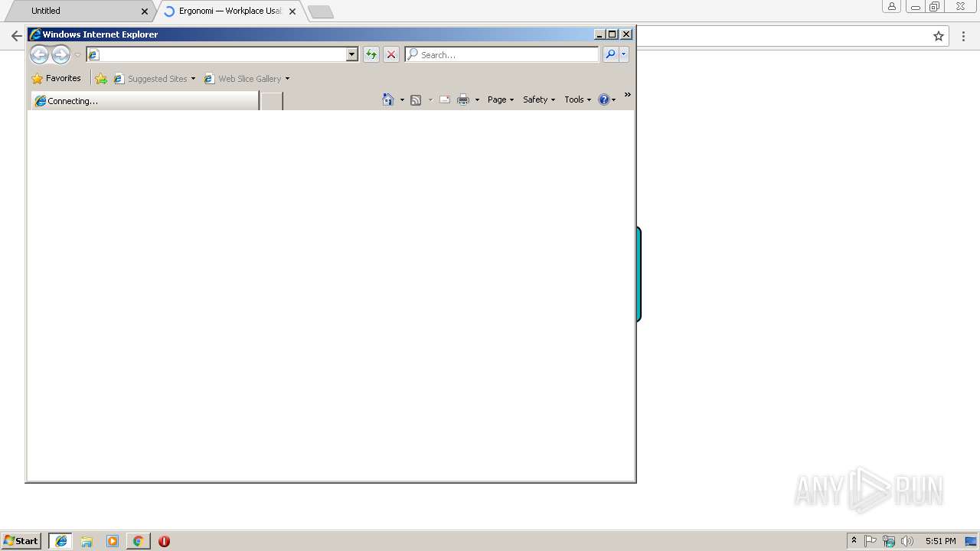This screenshot has width=980, height=551.
Task: Refresh the page in Internet Explorer
Action: tap(371, 54)
